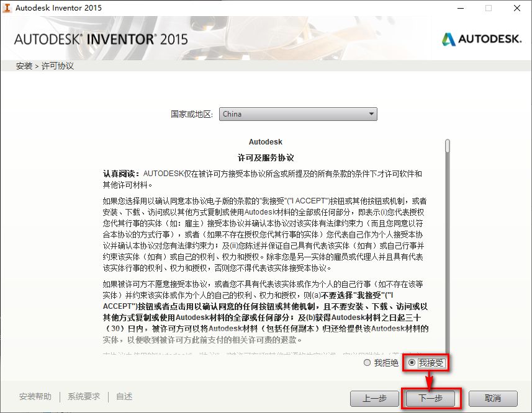Click the arrow on the China combo box

(372, 114)
